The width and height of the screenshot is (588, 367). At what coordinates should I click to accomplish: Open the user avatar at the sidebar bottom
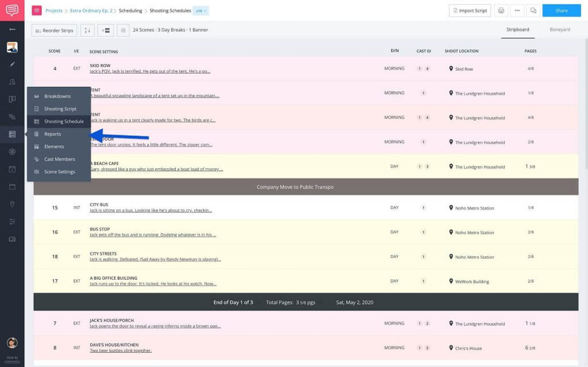12,343
